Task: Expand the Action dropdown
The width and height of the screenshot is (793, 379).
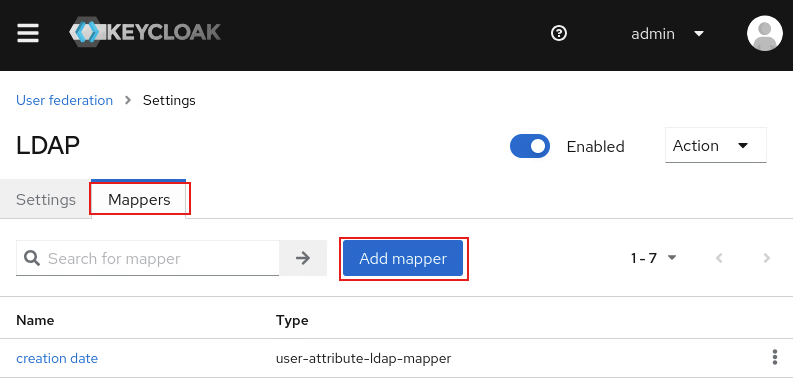Action: coord(716,146)
